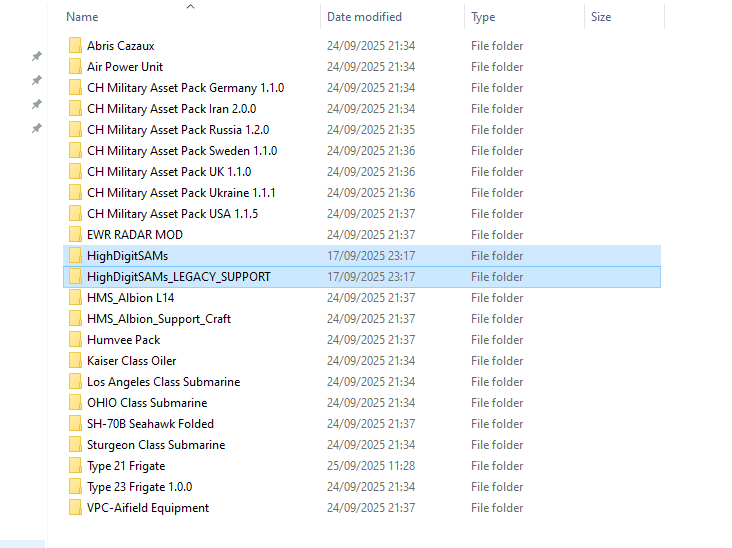Select the Kaiser Class Oiler folder icon
Screen dimensions: 732x548
pos(75,361)
